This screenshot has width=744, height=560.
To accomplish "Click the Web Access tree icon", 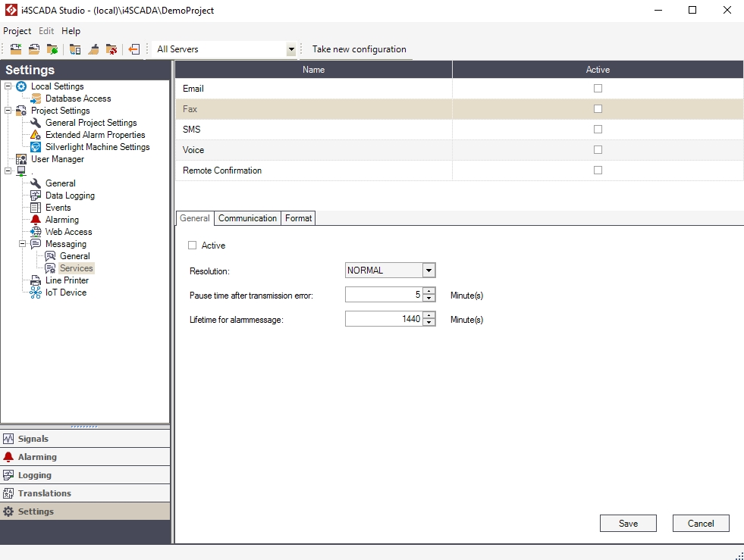I will 36,232.
